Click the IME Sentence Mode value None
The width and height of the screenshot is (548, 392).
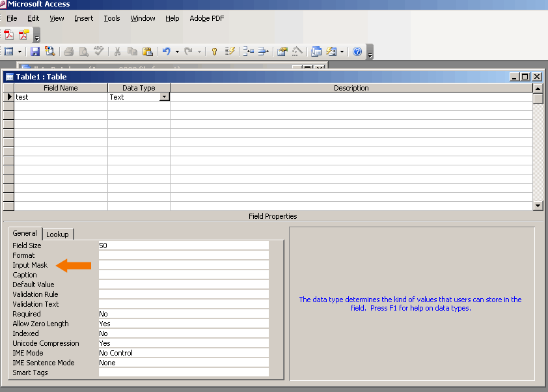click(184, 363)
